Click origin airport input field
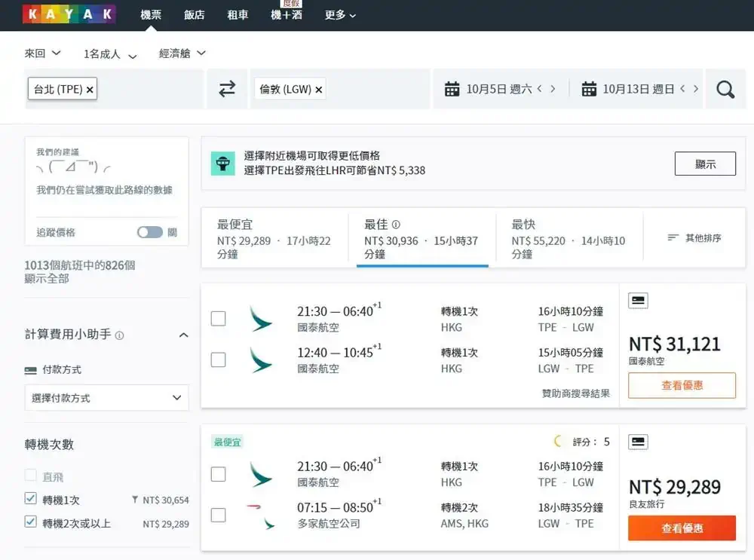Viewport: 754px width, 560px height. [x=115, y=89]
